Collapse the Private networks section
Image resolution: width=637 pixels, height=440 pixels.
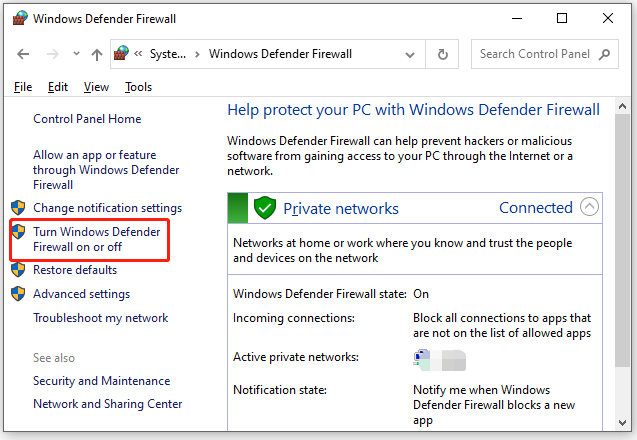[589, 208]
